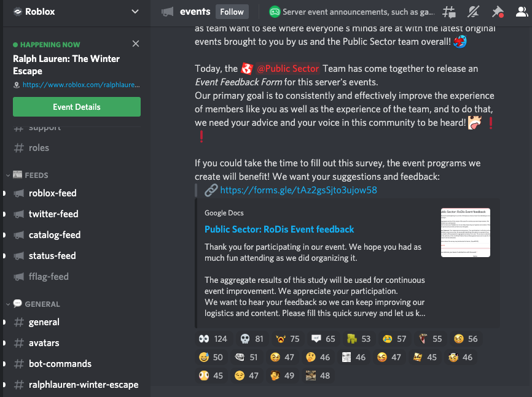The height and width of the screenshot is (397, 532).
Task: Click the Event Details button
Action: click(76, 107)
